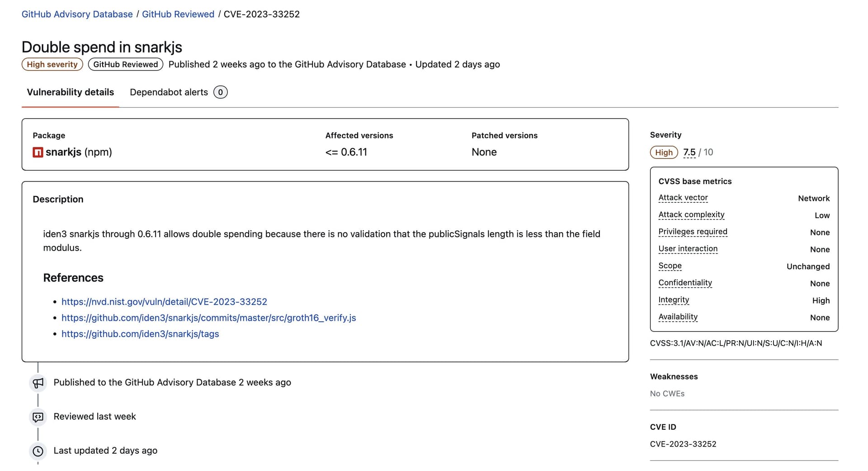Click the High badge in Severity sidebar
Image resolution: width=868 pixels, height=471 pixels.
[664, 152]
